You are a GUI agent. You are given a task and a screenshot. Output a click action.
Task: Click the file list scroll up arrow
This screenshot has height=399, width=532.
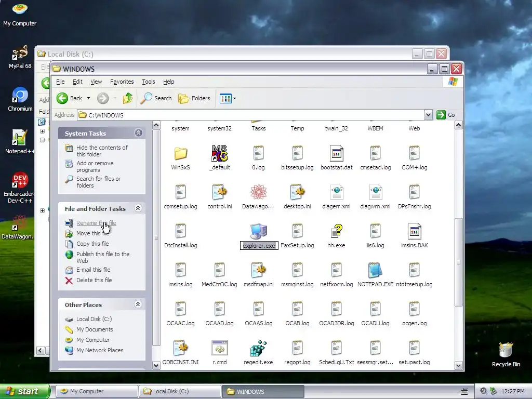[458, 125]
